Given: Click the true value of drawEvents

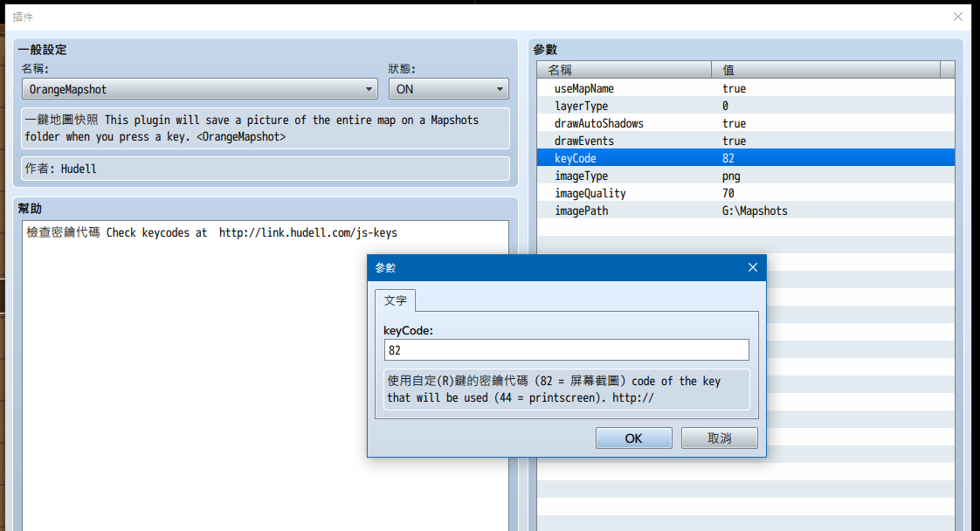Looking at the screenshot, I should point(734,141).
